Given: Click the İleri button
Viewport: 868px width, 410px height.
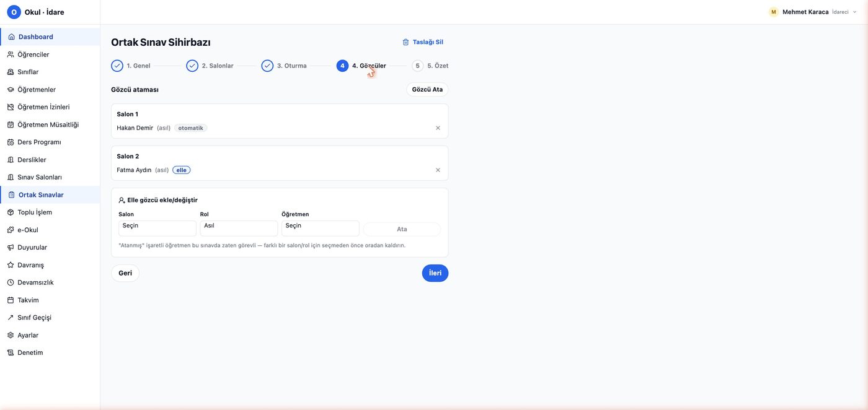Looking at the screenshot, I should pos(435,273).
